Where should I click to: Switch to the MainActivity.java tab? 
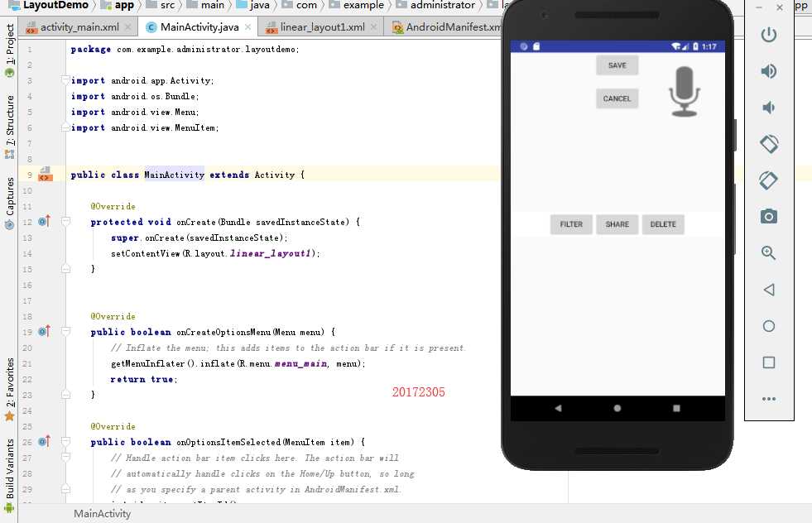[x=199, y=27]
